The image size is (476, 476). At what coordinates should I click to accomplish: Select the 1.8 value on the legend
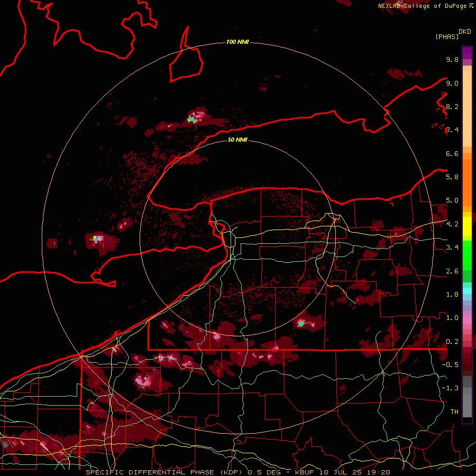pyautogui.click(x=452, y=294)
